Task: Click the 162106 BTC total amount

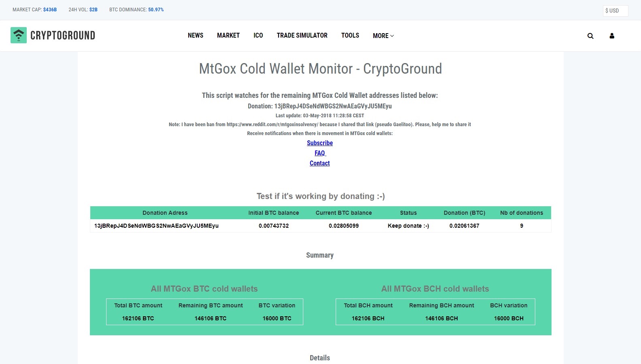Action: pyautogui.click(x=138, y=318)
